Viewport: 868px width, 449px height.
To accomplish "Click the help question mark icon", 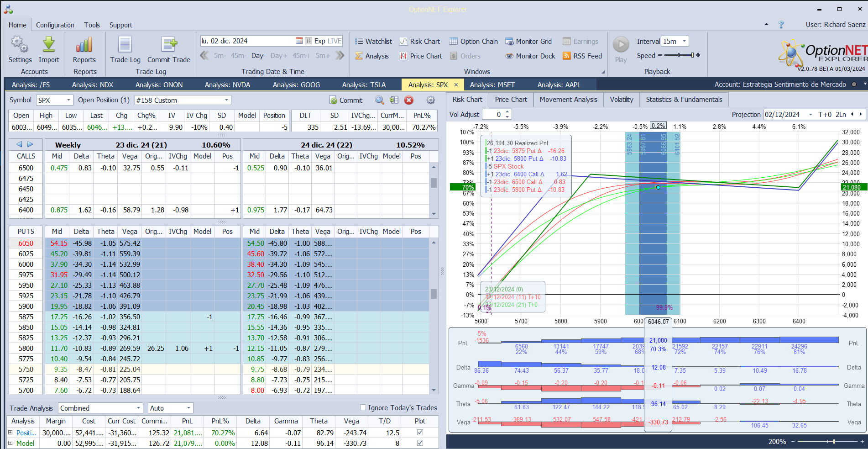I will point(781,25).
